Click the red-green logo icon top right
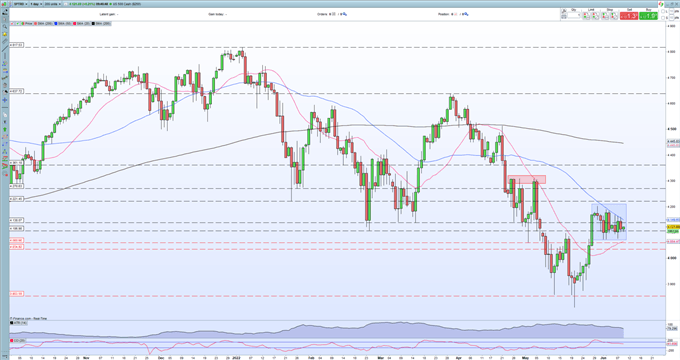Screen dimensions: 680x360 point(661,4)
